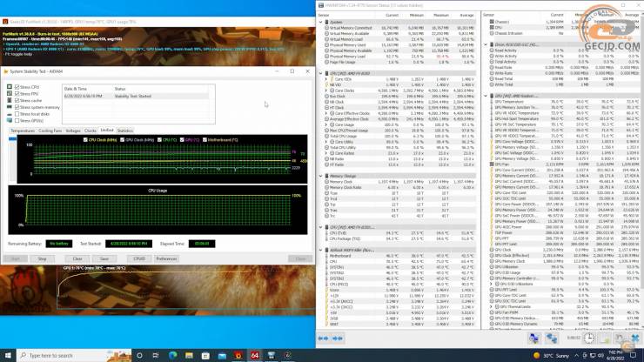Expand the Core Clocks row
Screen dimensions: 644x362
click(327, 90)
